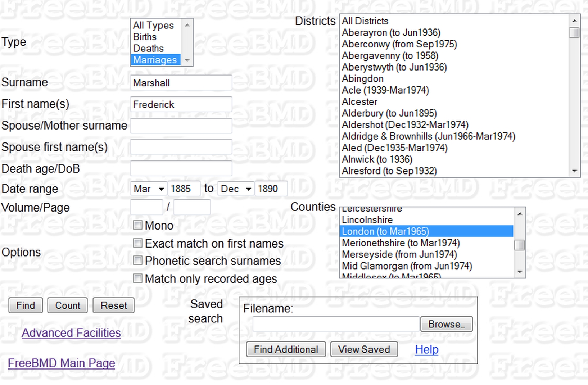588x385 pixels.
Task: Click the View Saved button
Action: pos(364,349)
